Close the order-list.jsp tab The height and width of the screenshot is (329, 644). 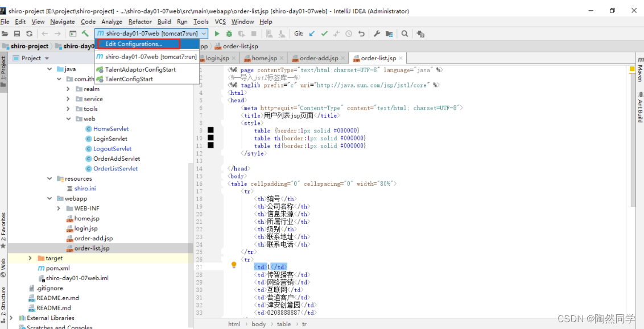point(401,59)
